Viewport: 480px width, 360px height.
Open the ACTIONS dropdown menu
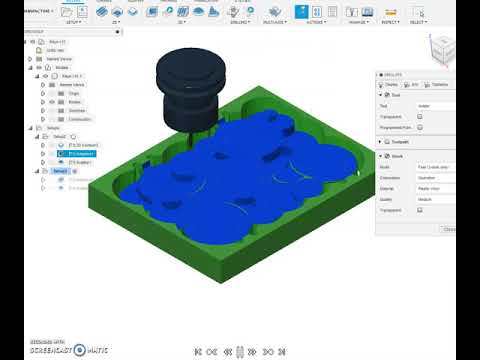316,22
